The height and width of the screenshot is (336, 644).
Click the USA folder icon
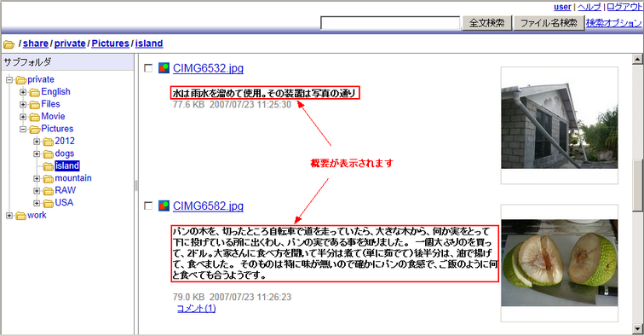pos(49,203)
